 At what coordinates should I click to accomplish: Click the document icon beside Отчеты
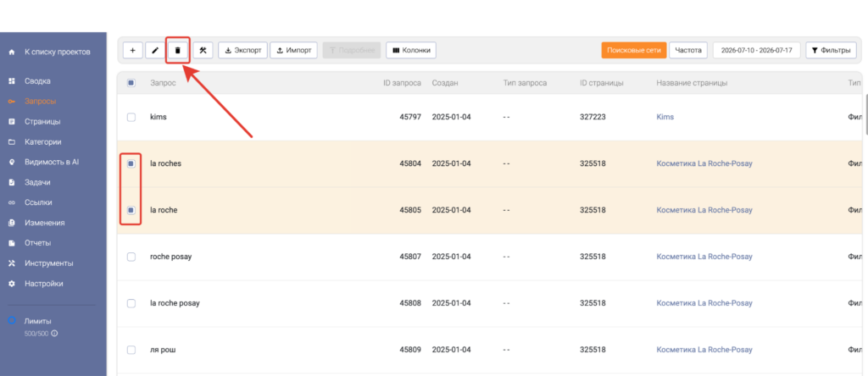click(12, 243)
